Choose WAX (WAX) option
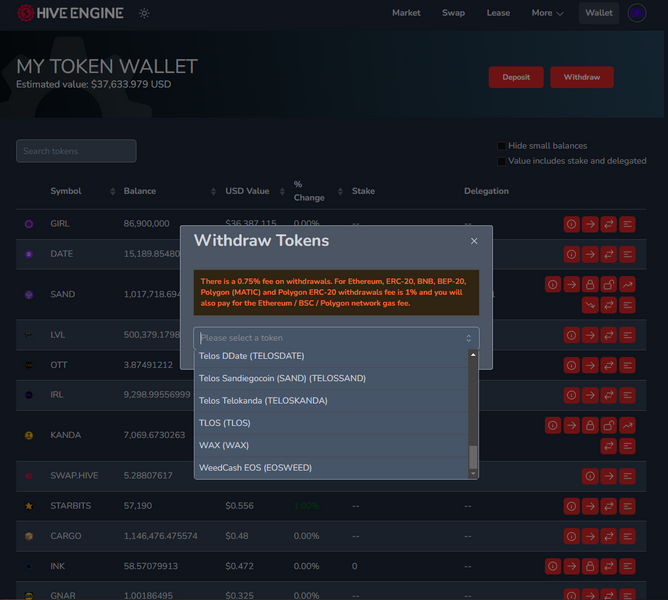 [331, 445]
